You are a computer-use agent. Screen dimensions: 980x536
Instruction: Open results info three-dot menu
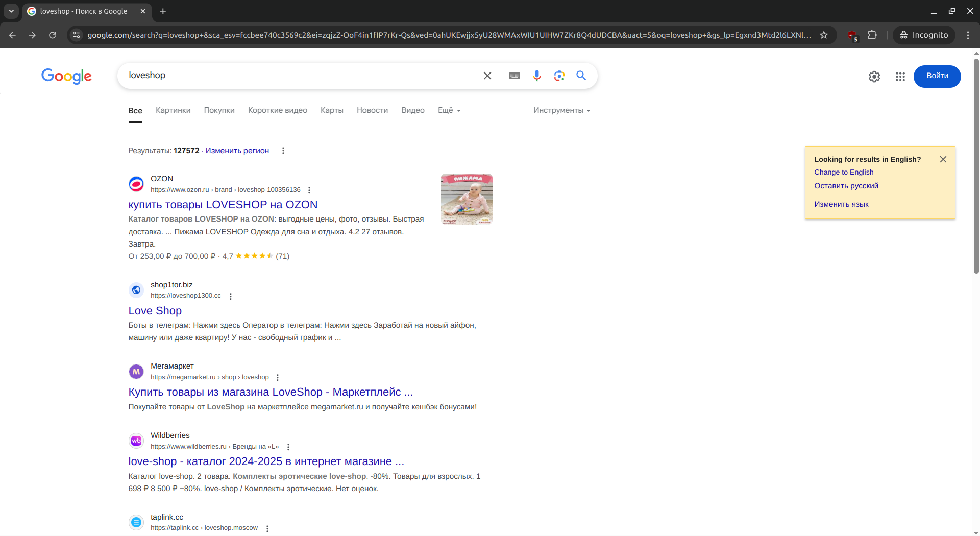point(283,151)
